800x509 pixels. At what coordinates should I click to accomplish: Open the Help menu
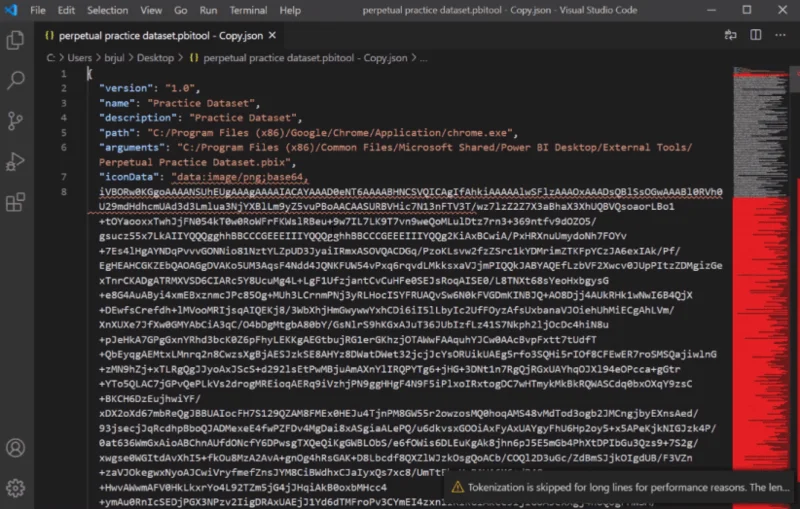(290, 10)
